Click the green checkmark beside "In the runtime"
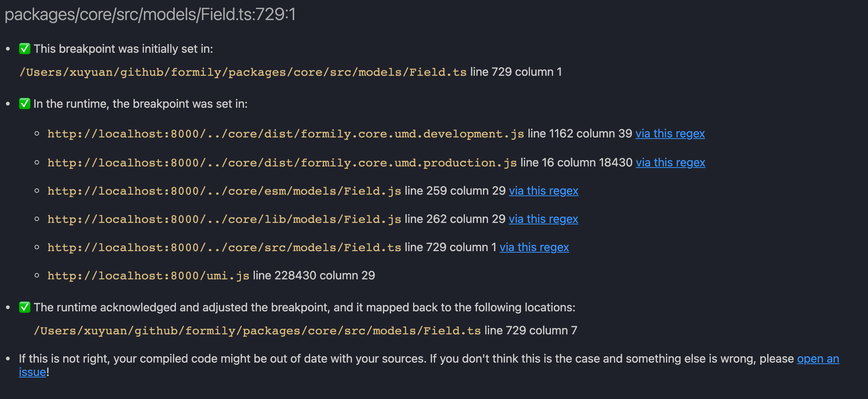 tap(25, 104)
